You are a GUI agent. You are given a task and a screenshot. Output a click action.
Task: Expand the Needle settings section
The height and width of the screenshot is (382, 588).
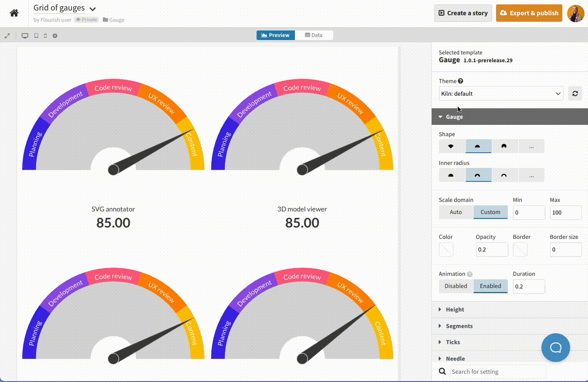455,358
